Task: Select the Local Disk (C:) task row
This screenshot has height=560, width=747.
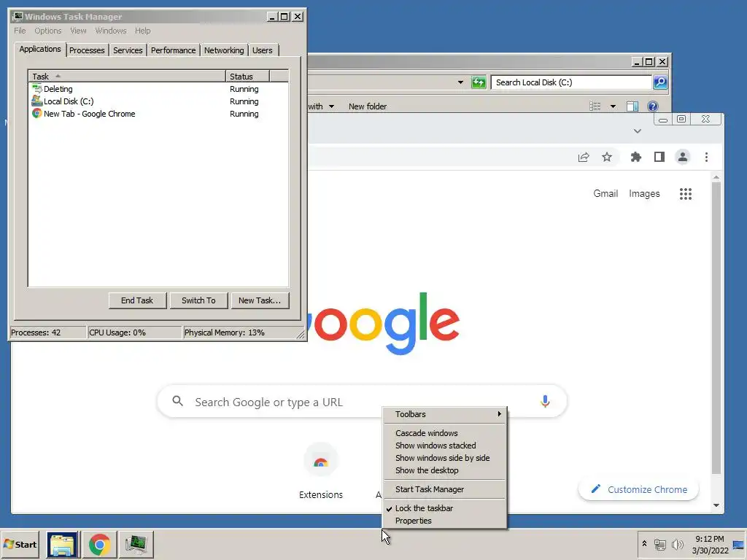Action: click(x=158, y=101)
